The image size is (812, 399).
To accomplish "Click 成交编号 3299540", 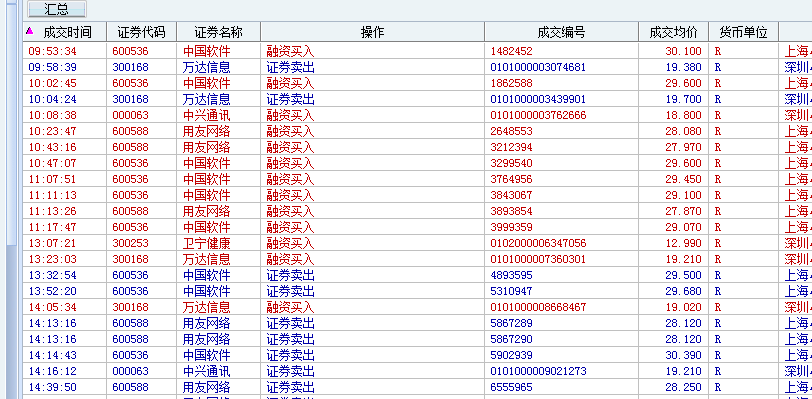I will tap(511, 163).
